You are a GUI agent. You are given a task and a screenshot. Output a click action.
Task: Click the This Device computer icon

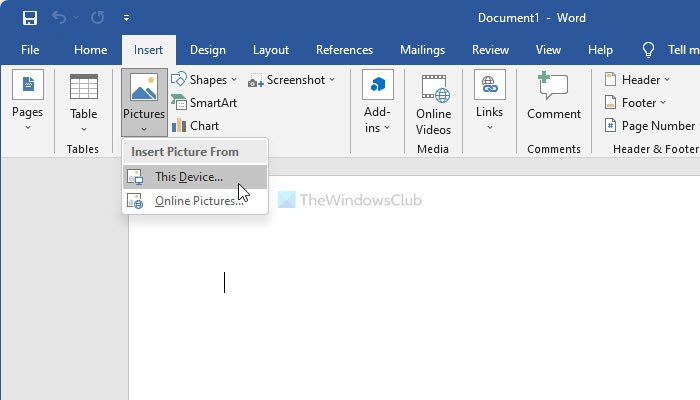click(135, 177)
